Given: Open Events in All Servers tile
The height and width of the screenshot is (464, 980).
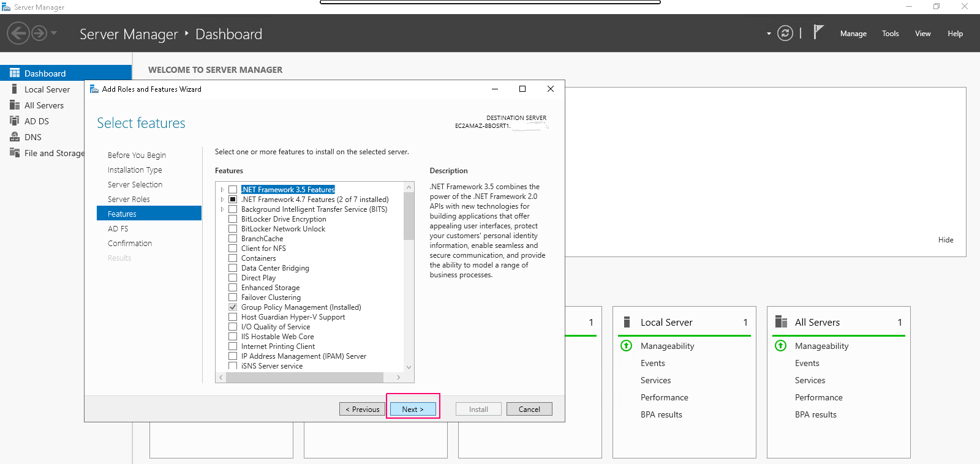Looking at the screenshot, I should tap(807, 363).
